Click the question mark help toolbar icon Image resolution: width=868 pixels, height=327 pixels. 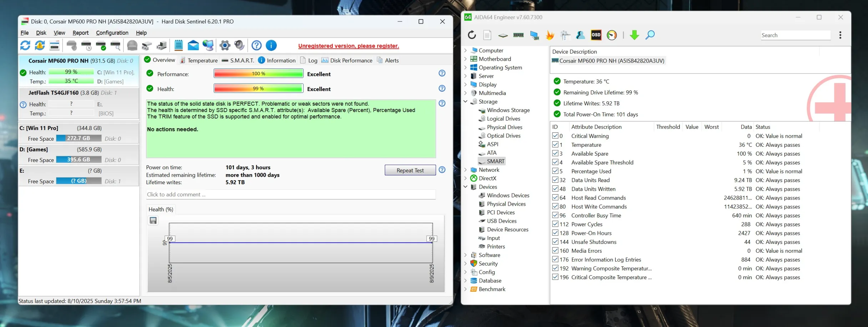(x=256, y=45)
